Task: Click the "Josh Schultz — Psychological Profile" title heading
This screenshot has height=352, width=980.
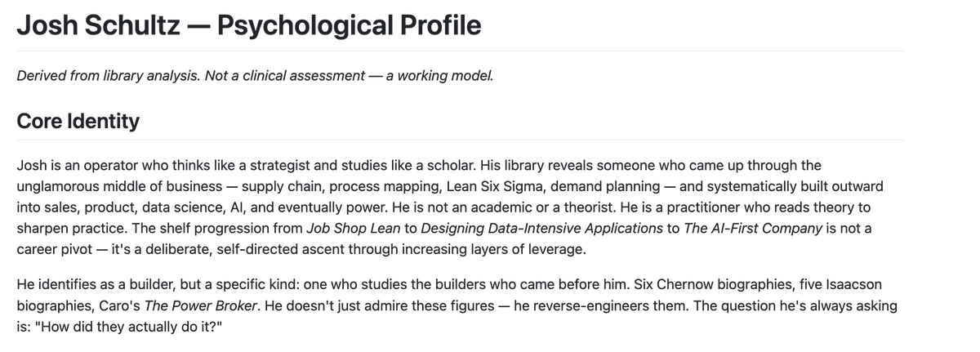Action: (x=249, y=25)
